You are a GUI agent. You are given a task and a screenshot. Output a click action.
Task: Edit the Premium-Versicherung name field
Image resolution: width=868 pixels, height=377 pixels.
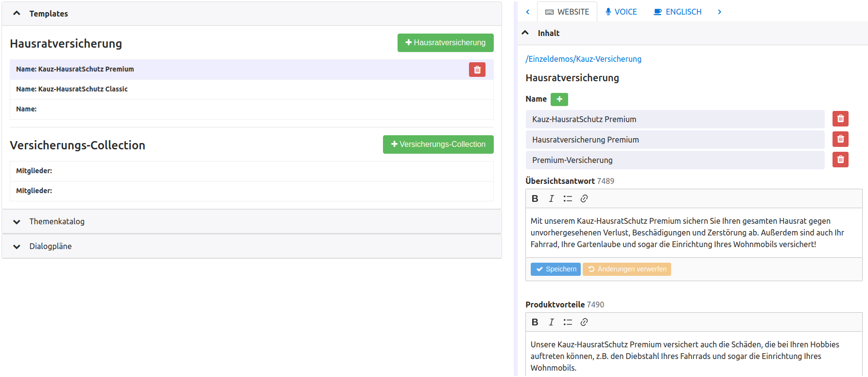pyautogui.click(x=675, y=160)
